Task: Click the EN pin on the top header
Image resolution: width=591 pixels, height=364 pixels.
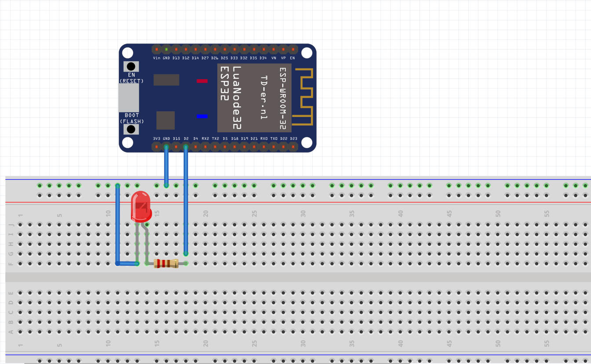Action: click(x=292, y=50)
